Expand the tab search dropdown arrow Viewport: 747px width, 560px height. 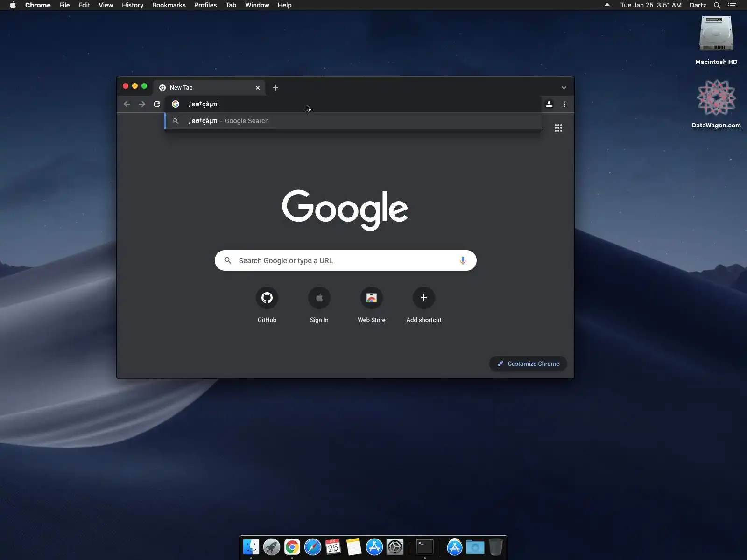564,88
